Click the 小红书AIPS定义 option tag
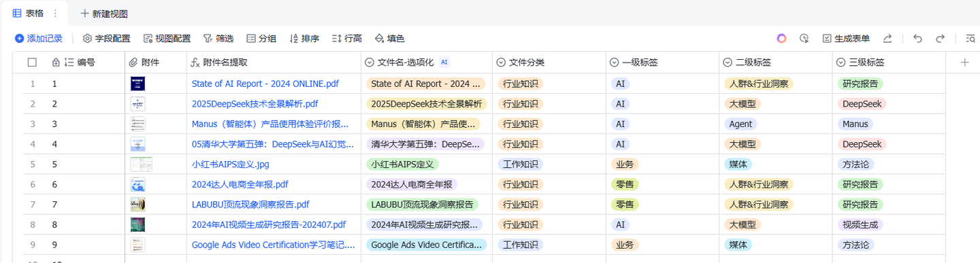The height and width of the screenshot is (263, 980). tap(403, 164)
